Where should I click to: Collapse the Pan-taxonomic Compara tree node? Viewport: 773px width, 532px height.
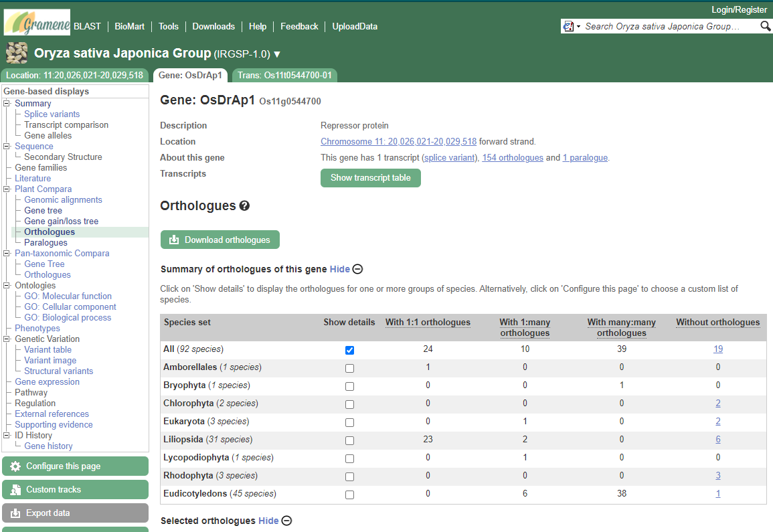pyautogui.click(x=7, y=254)
